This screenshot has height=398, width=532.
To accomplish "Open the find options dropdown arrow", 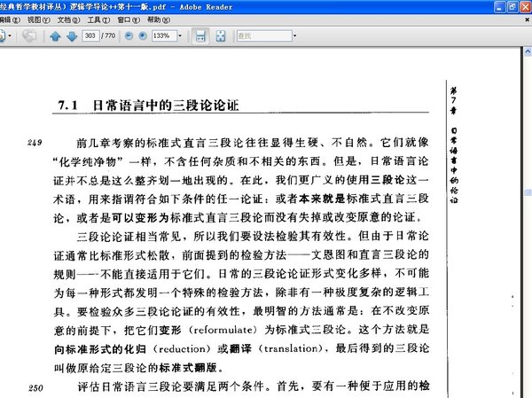I will (x=295, y=35).
